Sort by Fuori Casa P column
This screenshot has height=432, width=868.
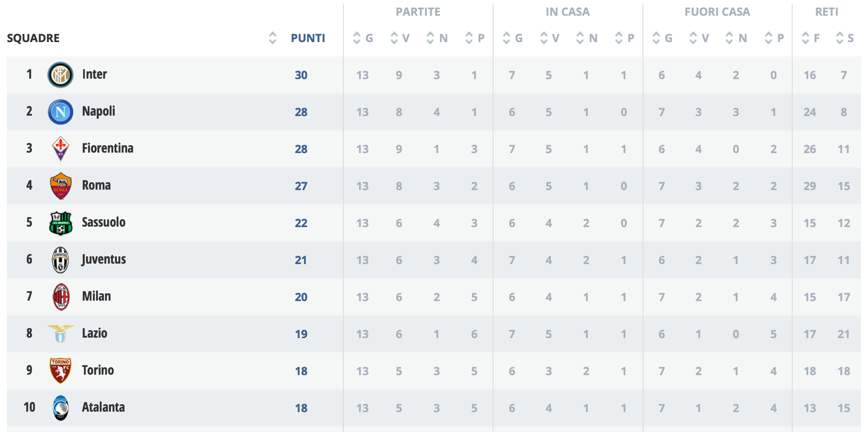[769, 38]
